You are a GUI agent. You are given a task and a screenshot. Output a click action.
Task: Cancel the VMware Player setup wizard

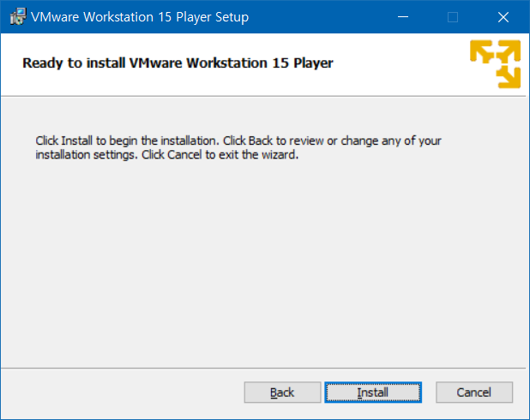(474, 393)
